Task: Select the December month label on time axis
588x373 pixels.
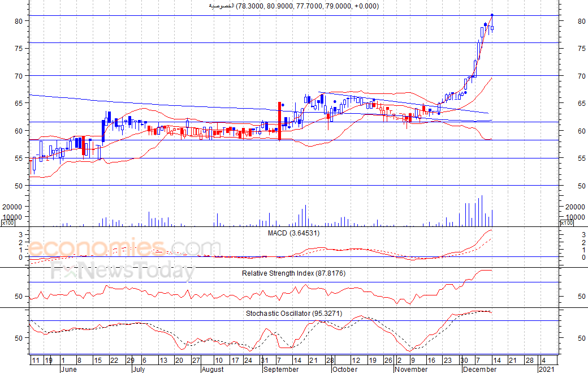Action: click(479, 369)
